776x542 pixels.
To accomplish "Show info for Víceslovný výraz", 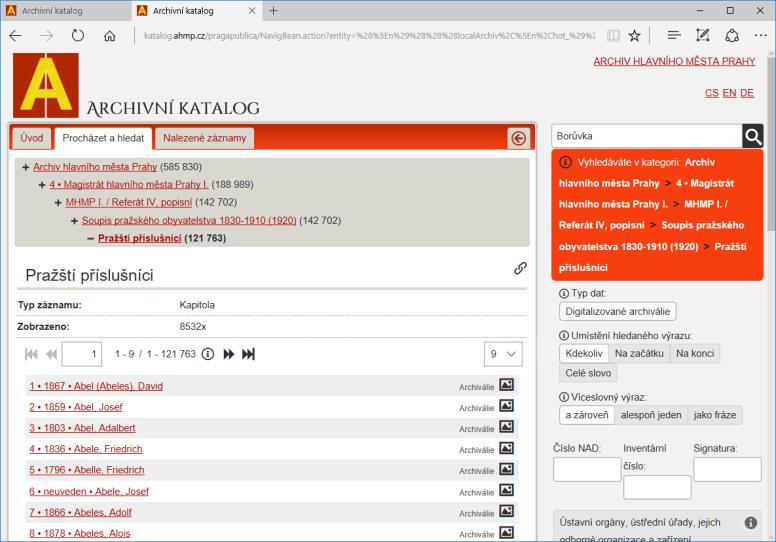I will point(563,397).
